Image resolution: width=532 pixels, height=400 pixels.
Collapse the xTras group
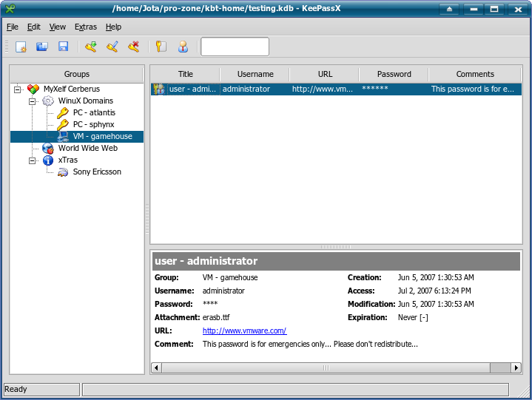click(x=32, y=160)
